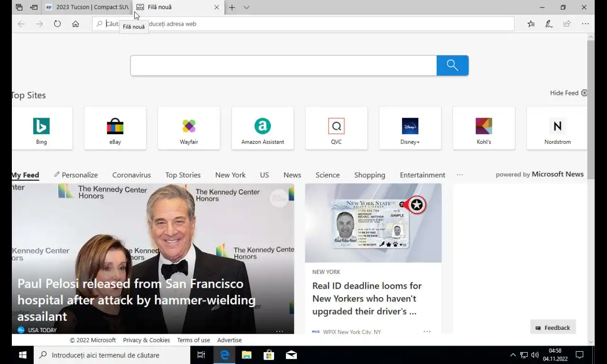The height and width of the screenshot is (364, 607).
Task: Switch to the 2023 Tucson tab
Action: coord(87,7)
